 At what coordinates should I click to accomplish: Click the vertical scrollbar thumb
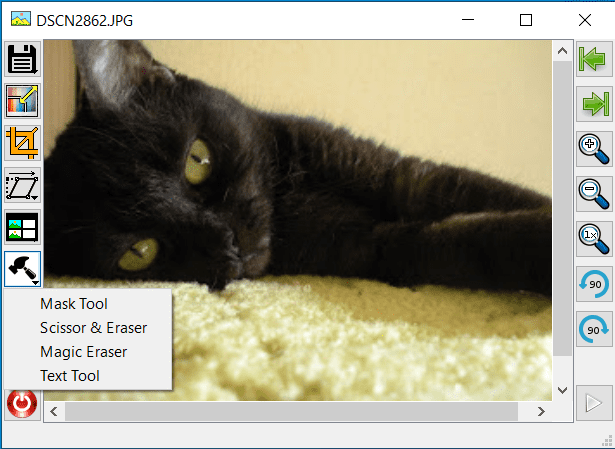point(562,208)
